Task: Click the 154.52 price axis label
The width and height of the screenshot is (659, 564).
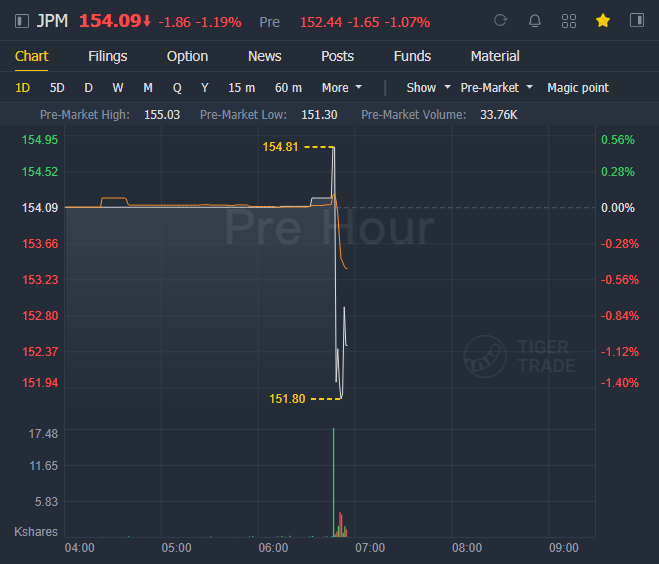Action: [40, 171]
